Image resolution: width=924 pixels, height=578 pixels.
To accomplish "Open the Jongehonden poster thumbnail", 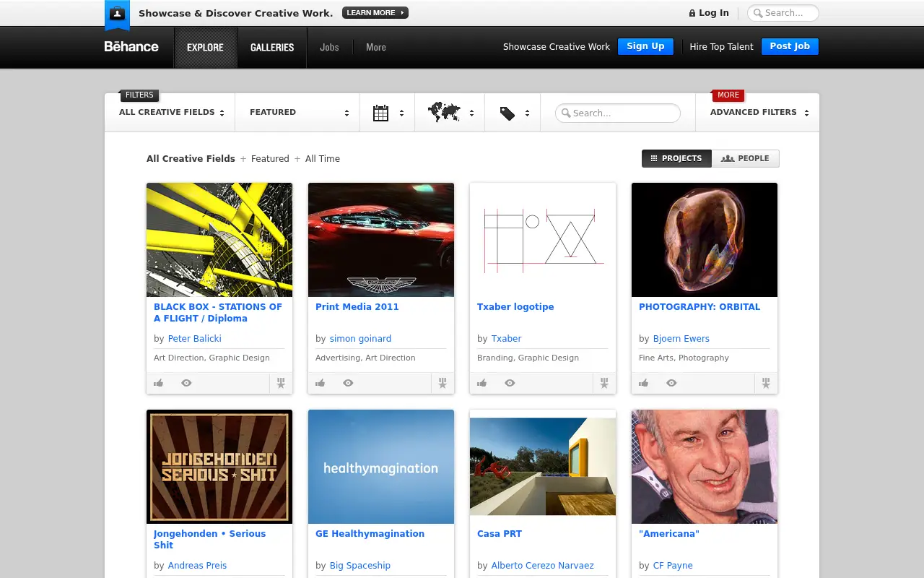I will [219, 467].
